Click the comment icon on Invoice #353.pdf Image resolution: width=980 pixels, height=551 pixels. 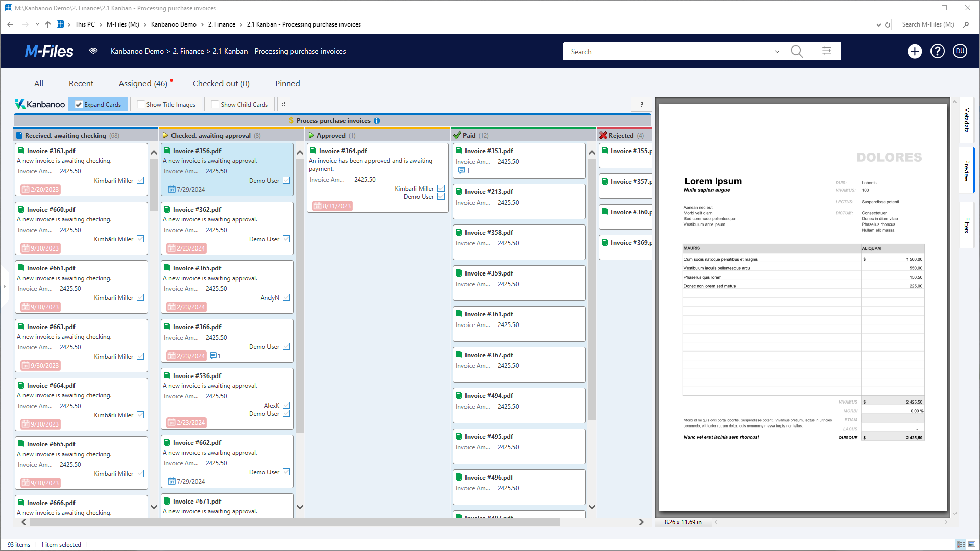462,170
